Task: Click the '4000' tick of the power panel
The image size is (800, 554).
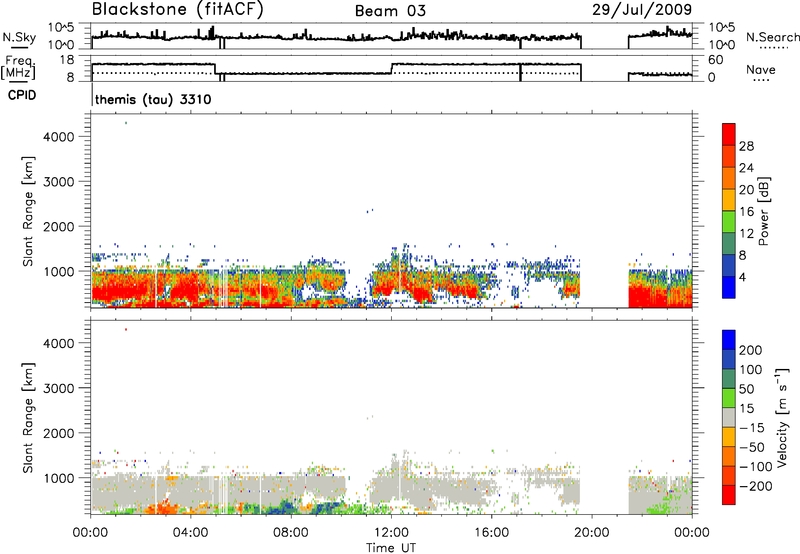Action: [x=59, y=137]
